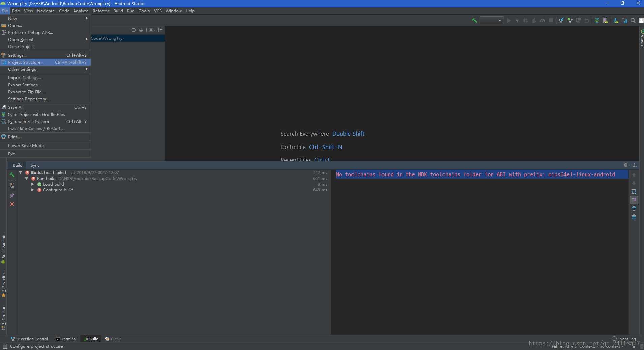Open AVD Manager from the toolbar
644x350 pixels.
(x=606, y=21)
